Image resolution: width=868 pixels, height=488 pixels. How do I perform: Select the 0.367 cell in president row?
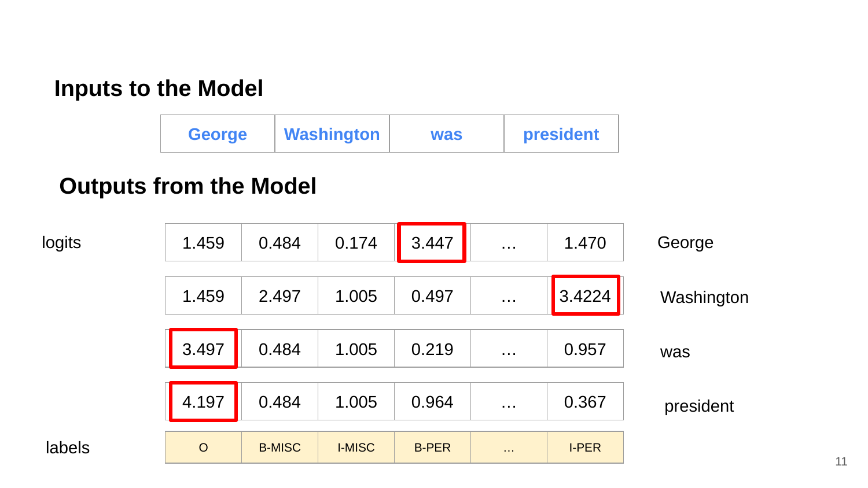[x=585, y=401]
